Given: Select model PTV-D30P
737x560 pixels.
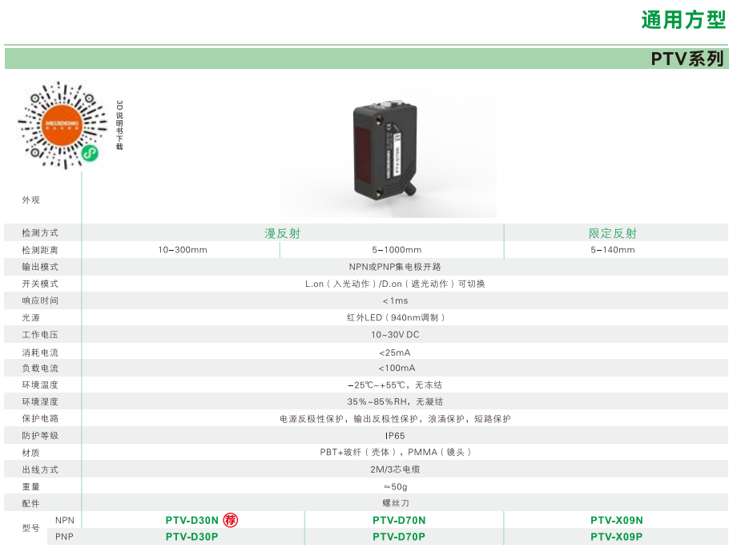Looking at the screenshot, I should pyautogui.click(x=191, y=537).
